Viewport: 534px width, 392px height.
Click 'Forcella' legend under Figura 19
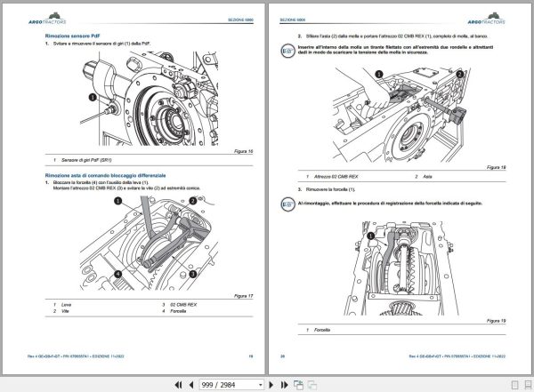[x=322, y=330]
